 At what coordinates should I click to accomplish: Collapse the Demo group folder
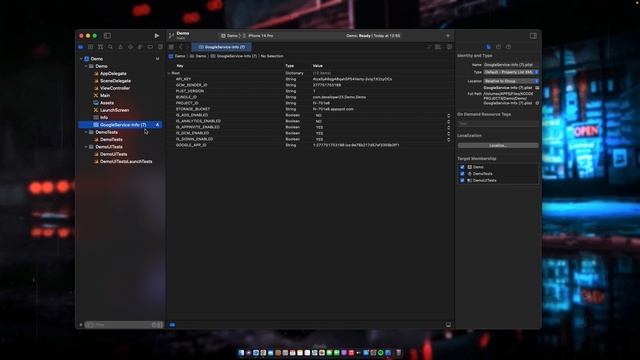[86, 66]
